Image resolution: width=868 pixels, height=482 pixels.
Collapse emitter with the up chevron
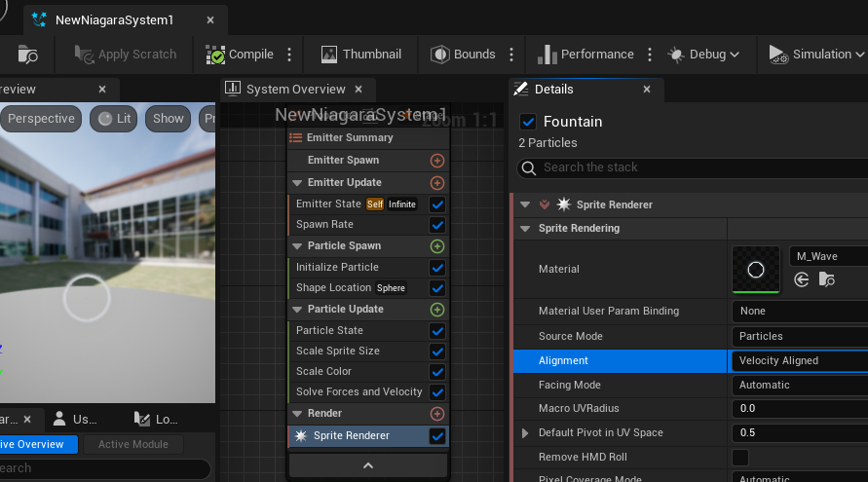coord(368,465)
